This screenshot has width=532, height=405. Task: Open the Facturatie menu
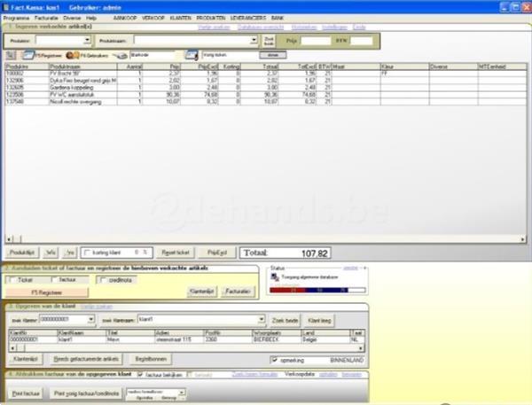pyautogui.click(x=46, y=18)
